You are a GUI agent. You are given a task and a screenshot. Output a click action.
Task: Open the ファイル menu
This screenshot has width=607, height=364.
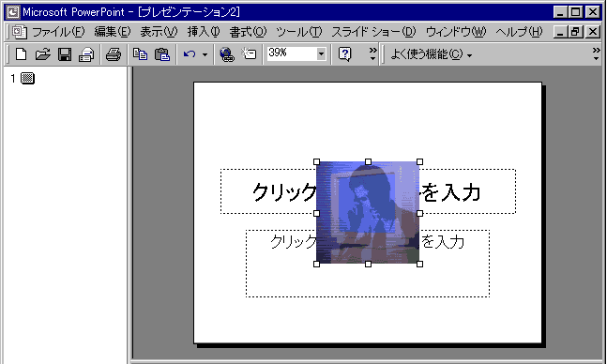coord(58,32)
